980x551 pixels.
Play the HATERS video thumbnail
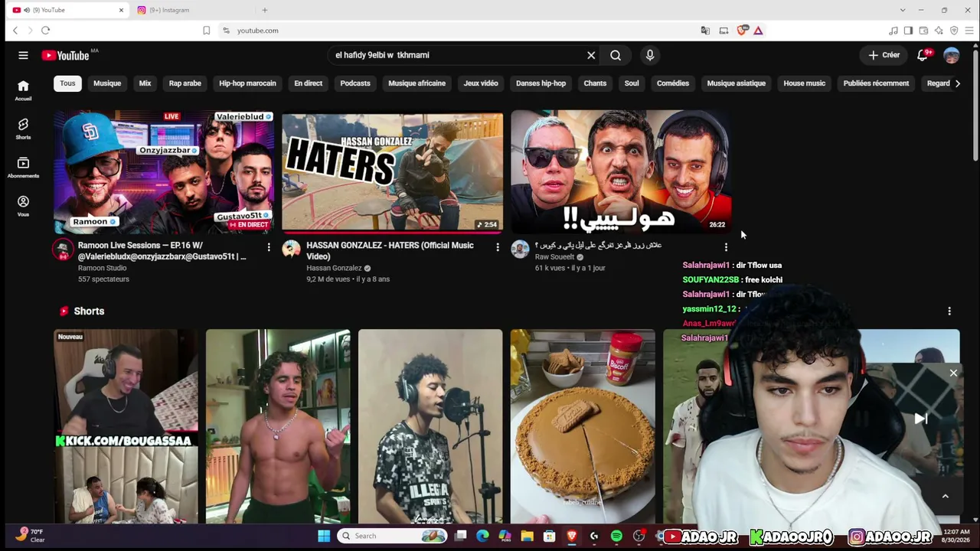click(392, 172)
